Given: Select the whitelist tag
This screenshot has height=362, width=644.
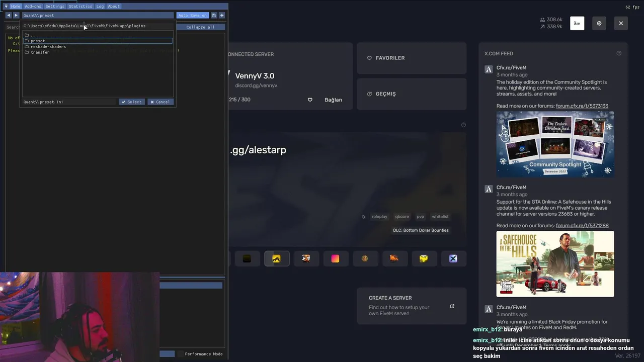Looking at the screenshot, I should (440, 217).
